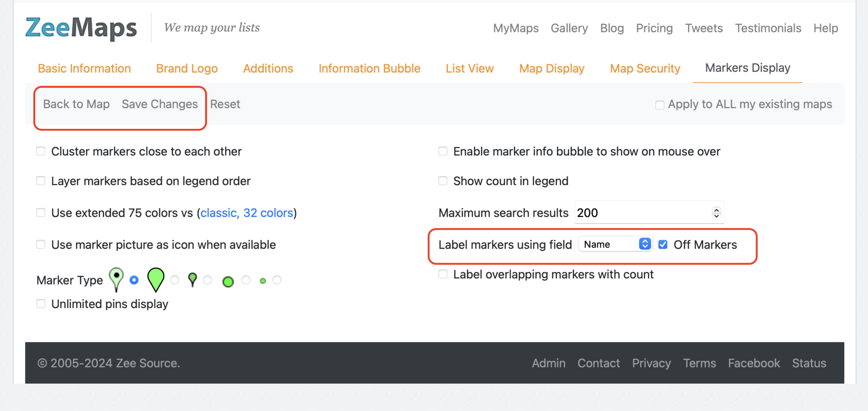Open the Information Bubble tab

coord(369,69)
